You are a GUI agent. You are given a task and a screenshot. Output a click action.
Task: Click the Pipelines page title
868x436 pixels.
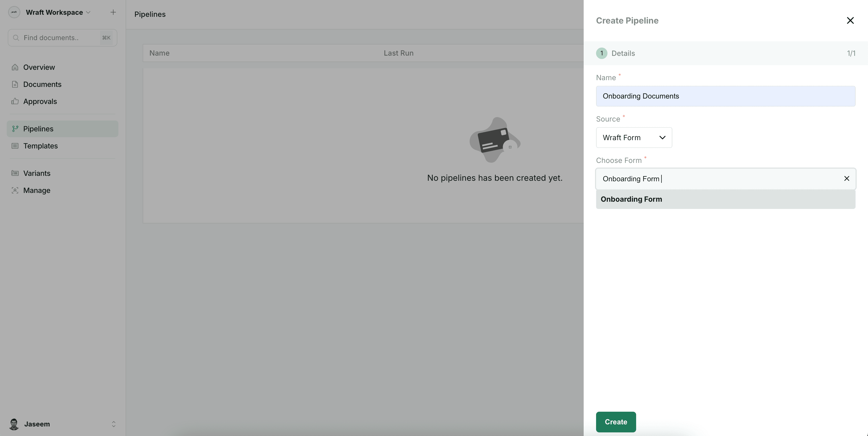pos(150,14)
